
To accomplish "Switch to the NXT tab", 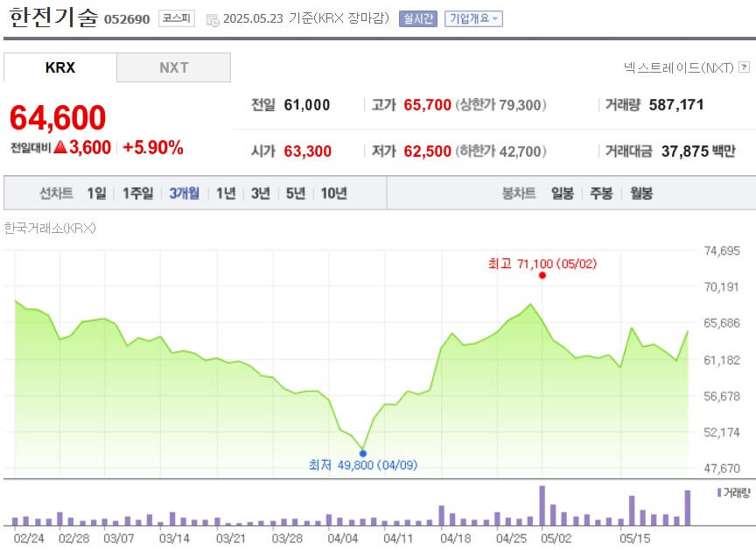I will pyautogui.click(x=173, y=67).
